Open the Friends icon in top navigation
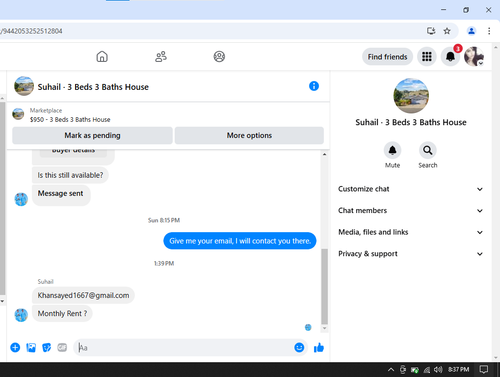Image resolution: width=500 pixels, height=377 pixels. coord(161,57)
